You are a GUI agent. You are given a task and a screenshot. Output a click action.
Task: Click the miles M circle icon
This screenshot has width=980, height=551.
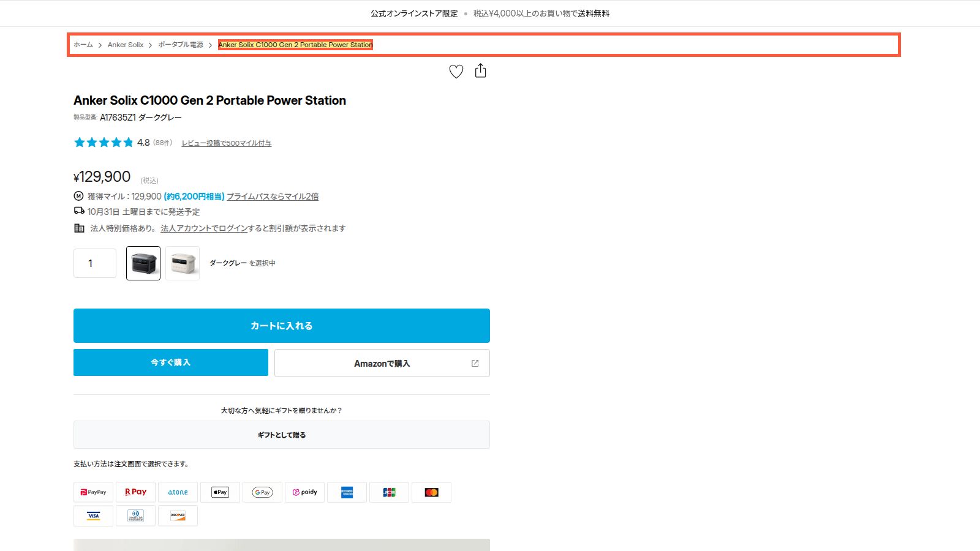[x=78, y=196]
